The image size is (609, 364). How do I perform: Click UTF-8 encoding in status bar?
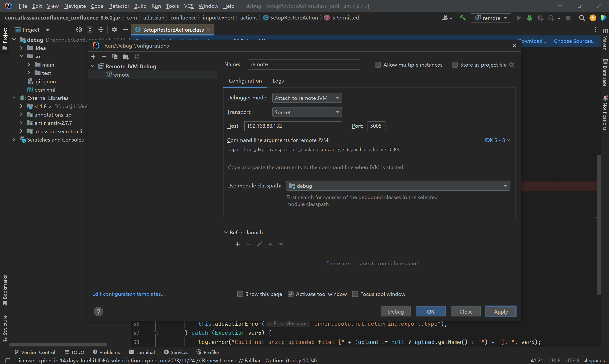[x=572, y=360]
